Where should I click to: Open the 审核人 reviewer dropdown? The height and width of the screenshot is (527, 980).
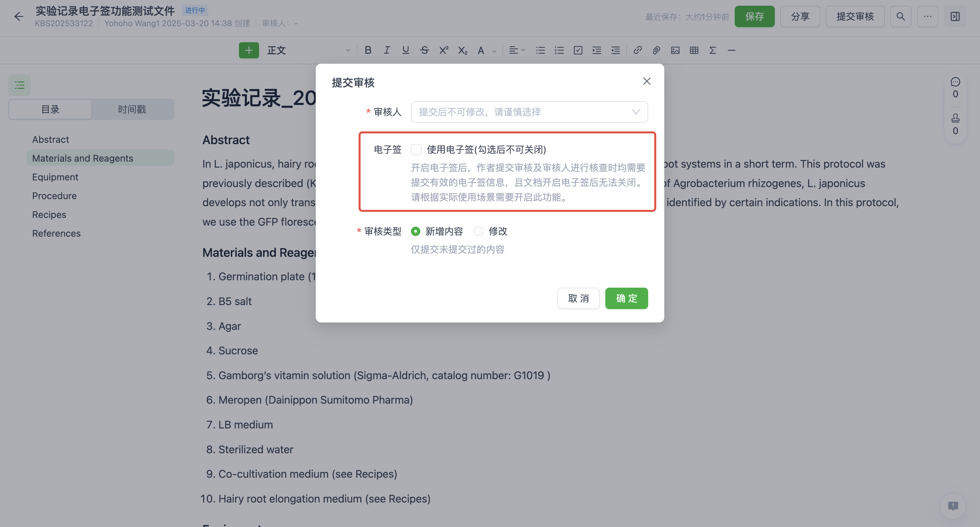point(529,112)
